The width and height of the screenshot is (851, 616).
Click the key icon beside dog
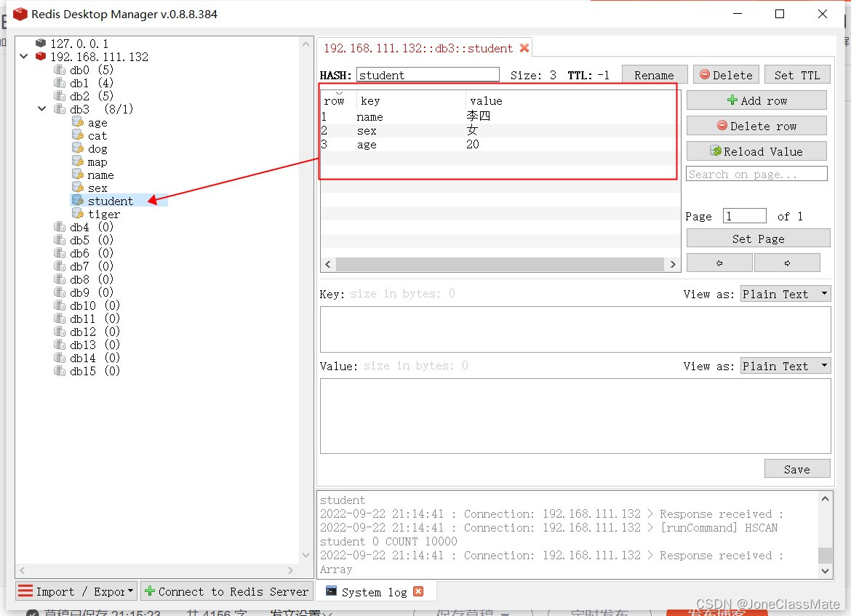(x=78, y=148)
